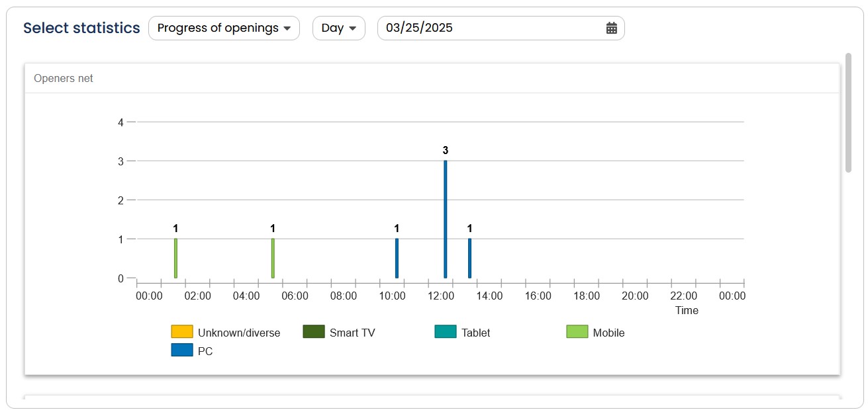Click the 03/25/2025 date input field
The height and width of the screenshot is (410, 868).
(501, 28)
